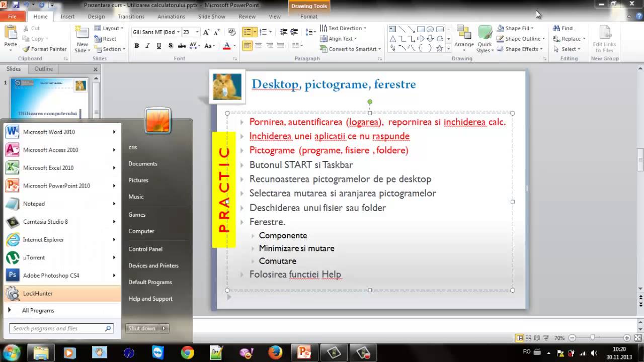Toggle Reading View in status bar
This screenshot has width=644, height=362.
[537, 338]
